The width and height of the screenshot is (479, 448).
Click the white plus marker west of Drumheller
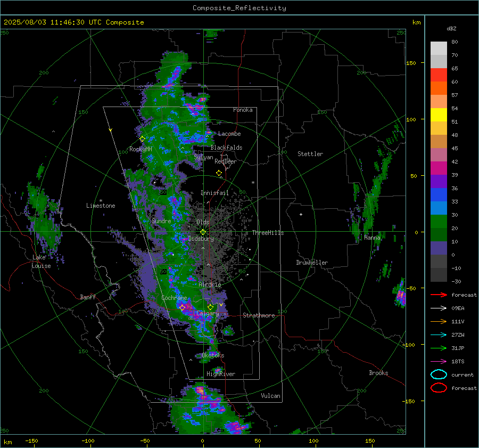[x=301, y=214]
